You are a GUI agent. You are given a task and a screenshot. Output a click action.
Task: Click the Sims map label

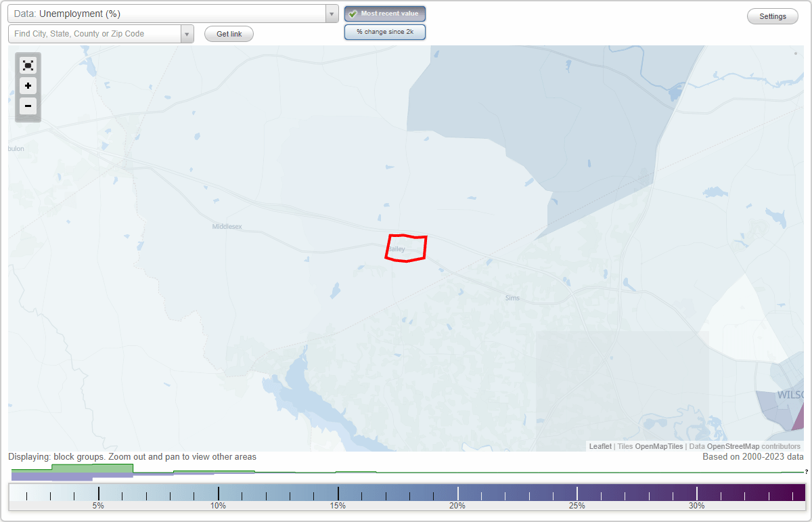coord(512,298)
